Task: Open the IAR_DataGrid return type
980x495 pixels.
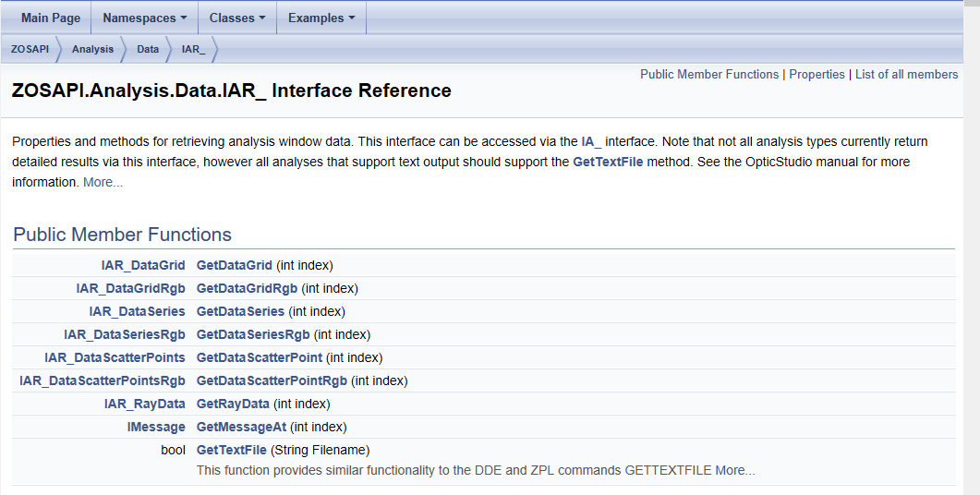Action: 143,265
